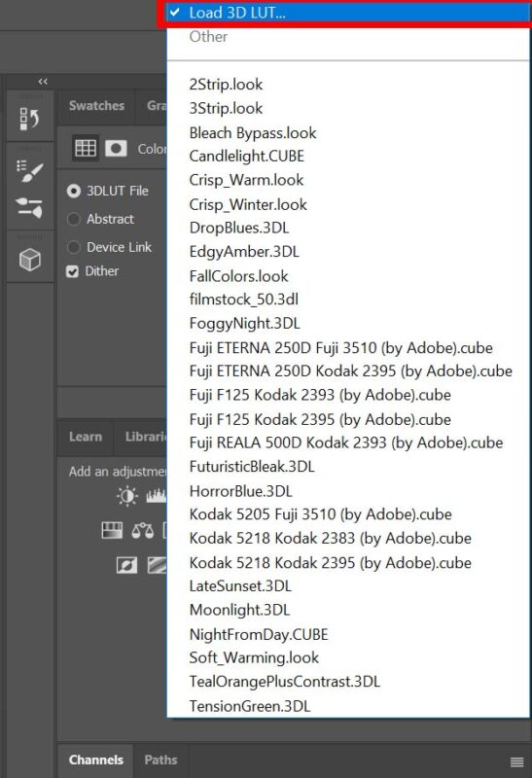The height and width of the screenshot is (778, 532).
Task: Add a Posterize adjustment
Action: pos(158,565)
